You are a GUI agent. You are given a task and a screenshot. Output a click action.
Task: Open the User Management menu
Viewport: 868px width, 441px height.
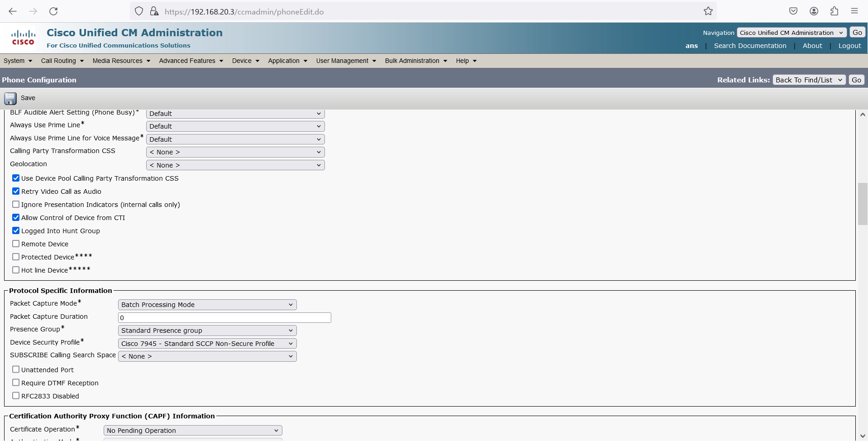(346, 61)
